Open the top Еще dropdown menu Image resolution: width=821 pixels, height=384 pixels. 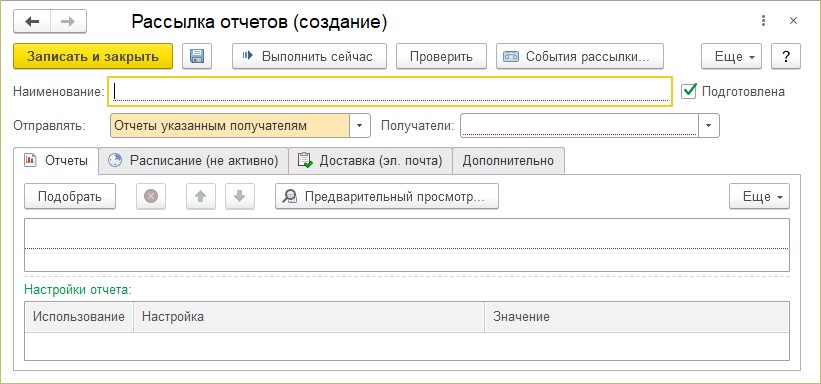(731, 56)
